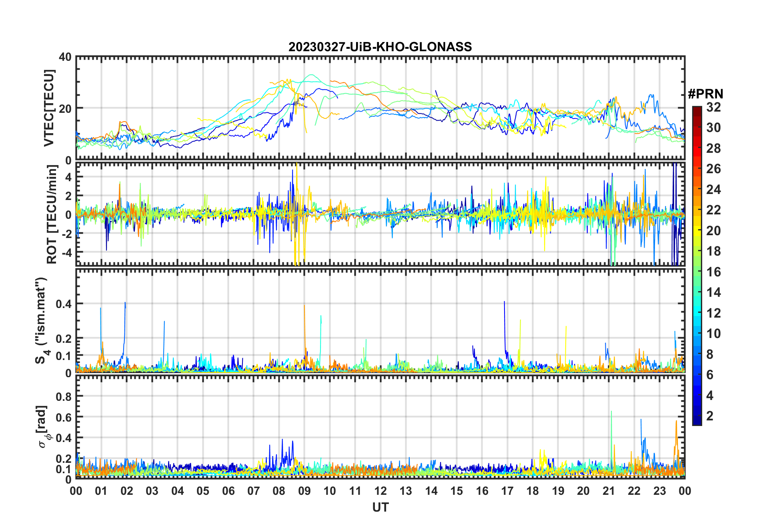The width and height of the screenshot is (761, 532).
Task: Click colorbar tick label 26
Action: coord(713,169)
